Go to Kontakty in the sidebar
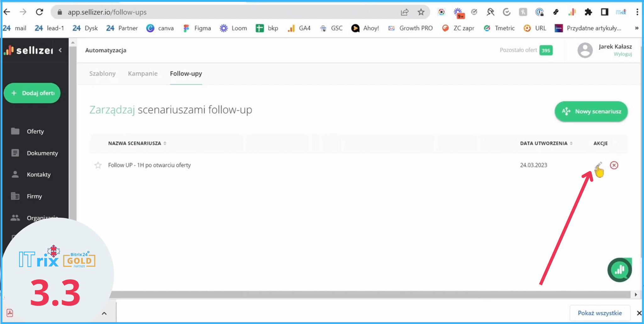The image size is (644, 324). click(x=38, y=175)
